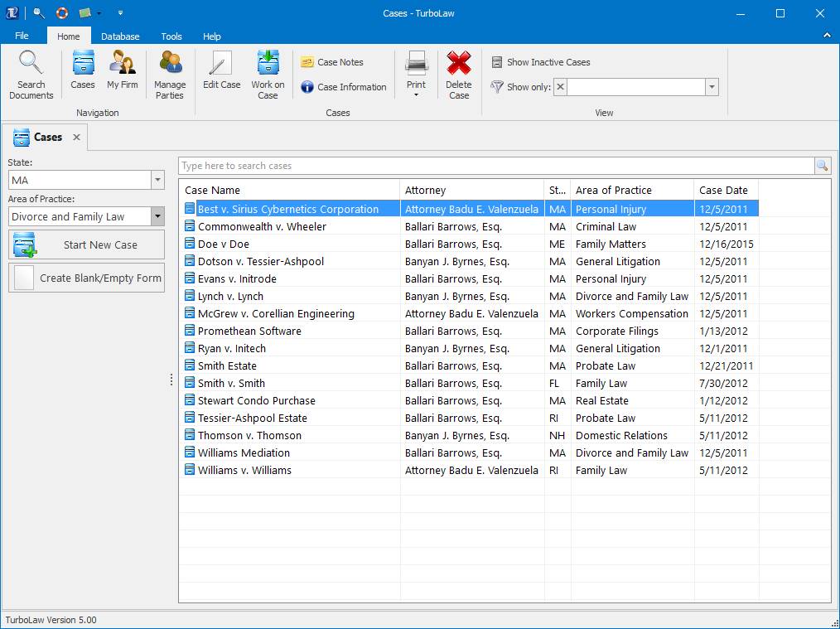Viewport: 840px width, 629px height.
Task: Open the File menu
Action: point(22,36)
